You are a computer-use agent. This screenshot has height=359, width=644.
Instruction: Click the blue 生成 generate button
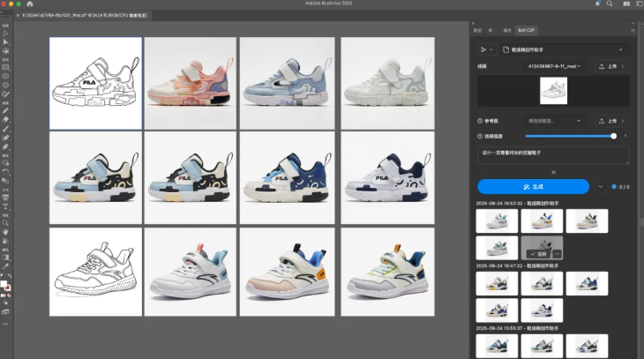533,187
